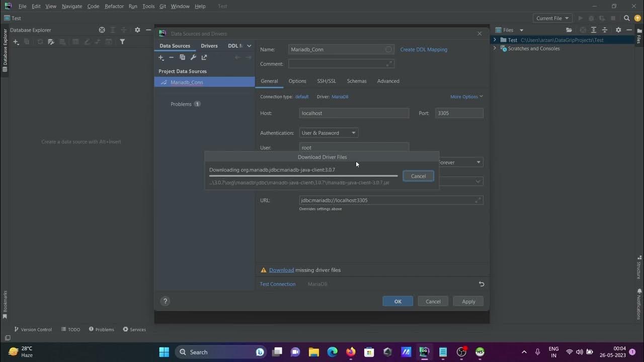644x362 pixels.
Task: Open the Files panel gear options
Action: click(618, 30)
